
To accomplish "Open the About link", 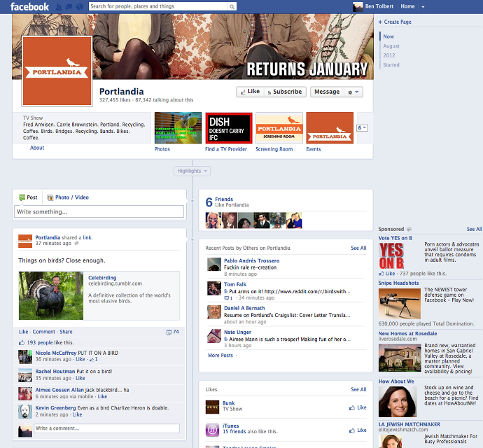I will [37, 148].
